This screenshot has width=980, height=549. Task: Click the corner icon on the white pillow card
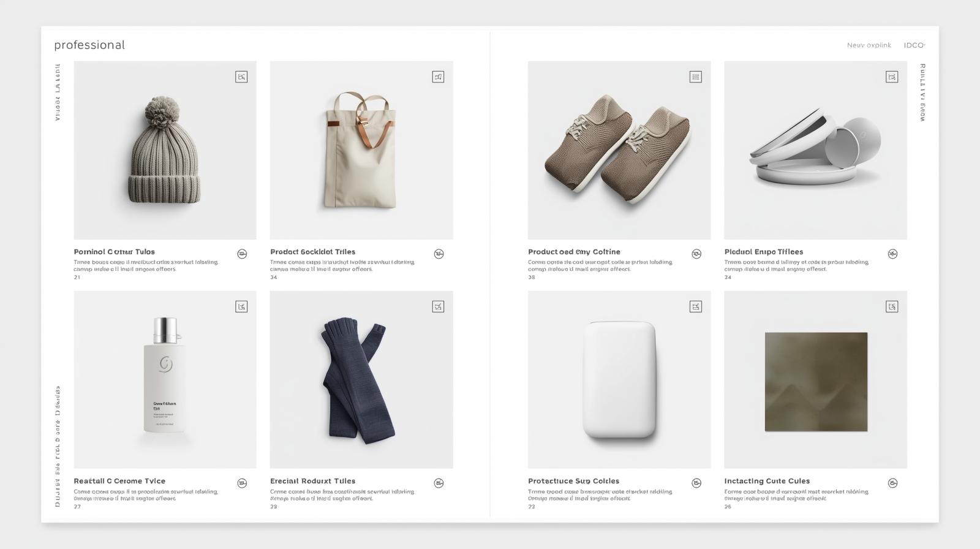(x=696, y=306)
